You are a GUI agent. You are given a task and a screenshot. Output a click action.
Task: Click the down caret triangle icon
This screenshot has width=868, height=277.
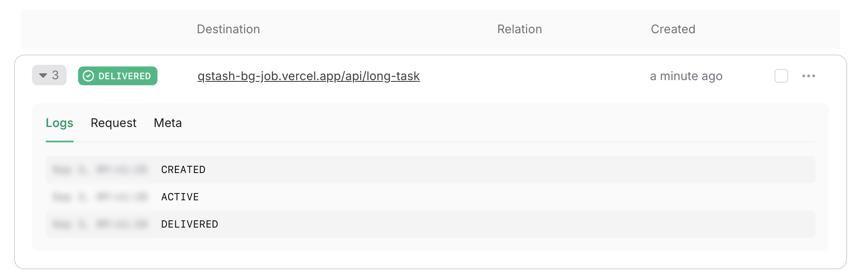[x=43, y=75]
